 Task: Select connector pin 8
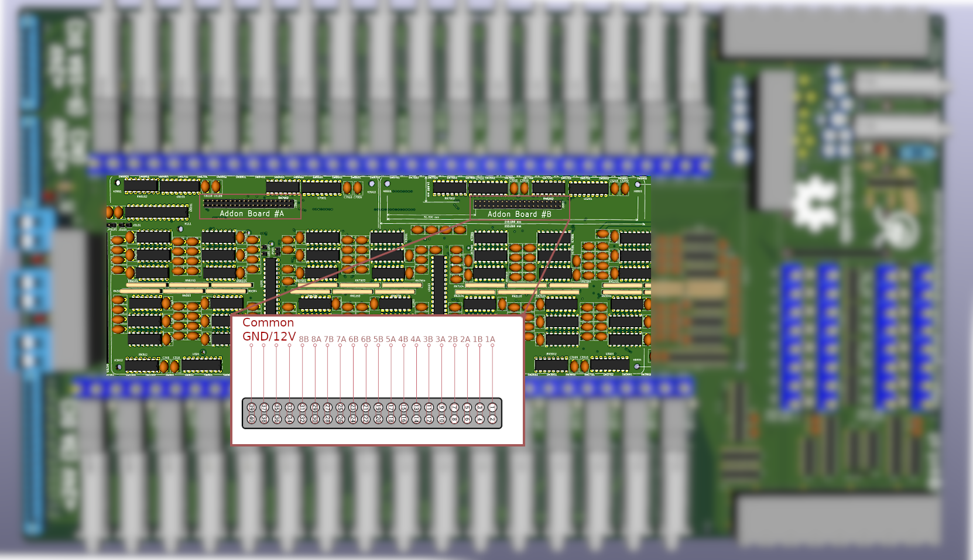[454, 419]
